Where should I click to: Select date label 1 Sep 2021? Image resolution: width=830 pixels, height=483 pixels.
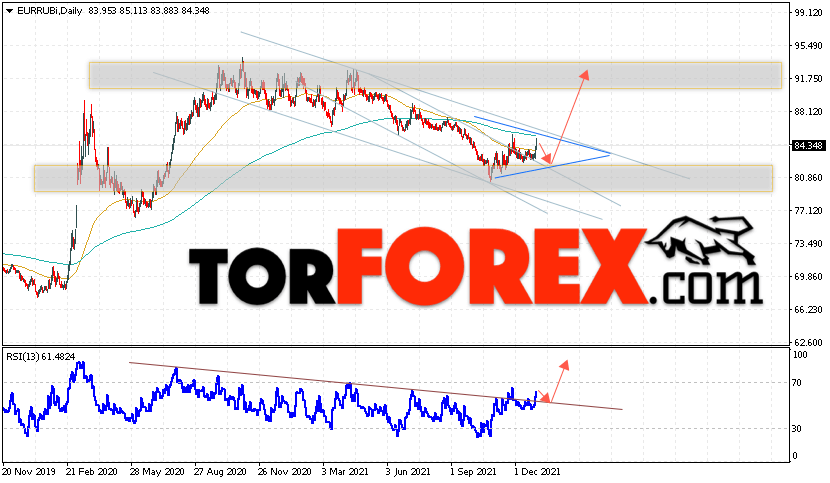[x=475, y=471]
